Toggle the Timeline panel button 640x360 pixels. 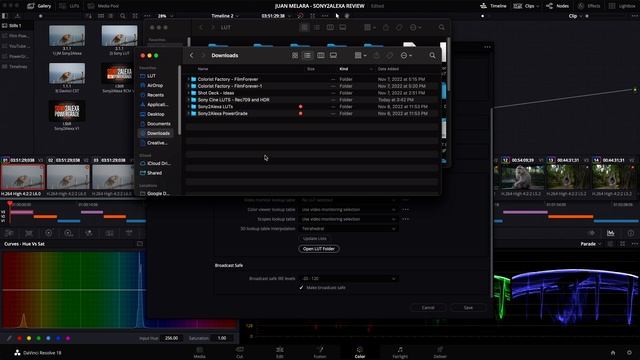pos(493,6)
